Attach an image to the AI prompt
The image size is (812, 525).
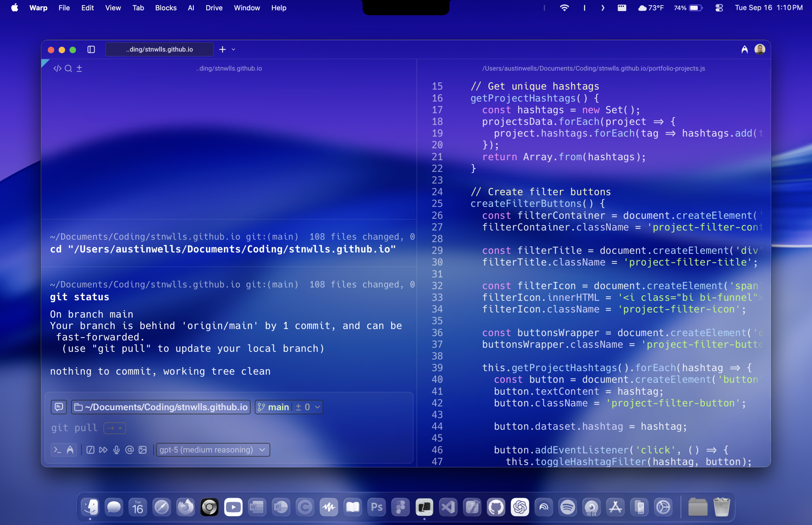pyautogui.click(x=143, y=450)
